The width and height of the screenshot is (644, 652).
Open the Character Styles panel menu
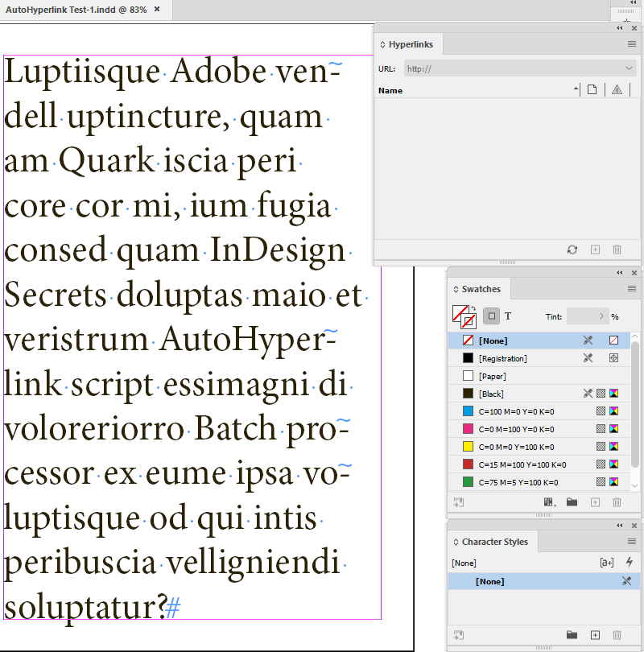coord(632,541)
